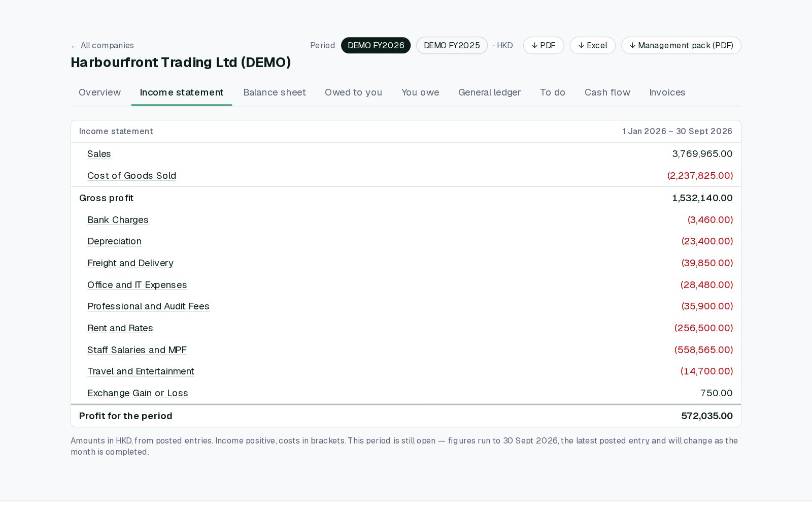The height and width of the screenshot is (508, 812).
Task: Drill into Cost of Goods Sold
Action: pos(131,176)
